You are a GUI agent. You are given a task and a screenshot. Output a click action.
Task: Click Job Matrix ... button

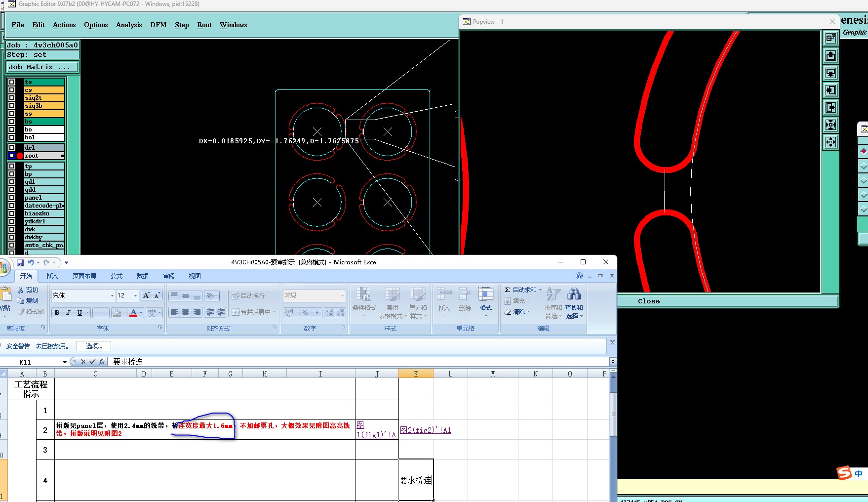(42, 67)
